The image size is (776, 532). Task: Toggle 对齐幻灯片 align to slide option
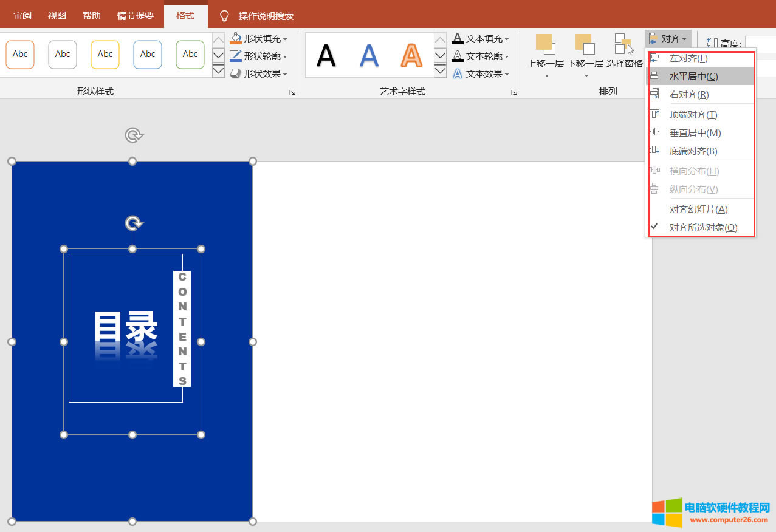click(698, 210)
